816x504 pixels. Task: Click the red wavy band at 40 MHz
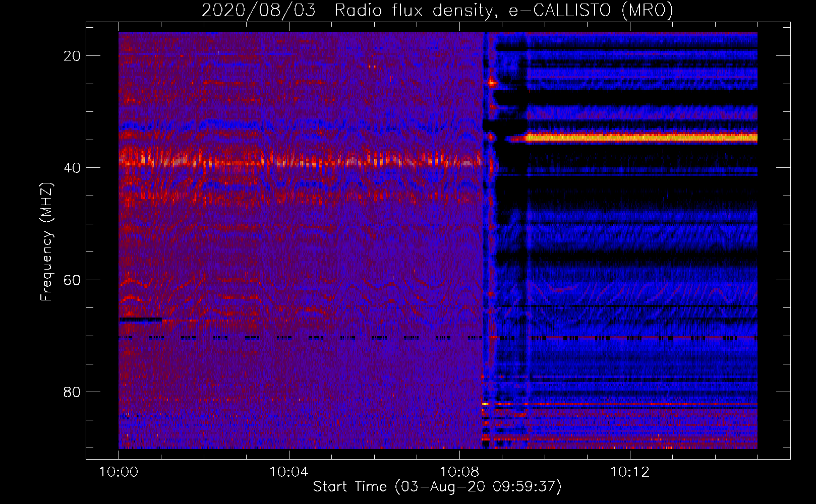click(301, 160)
